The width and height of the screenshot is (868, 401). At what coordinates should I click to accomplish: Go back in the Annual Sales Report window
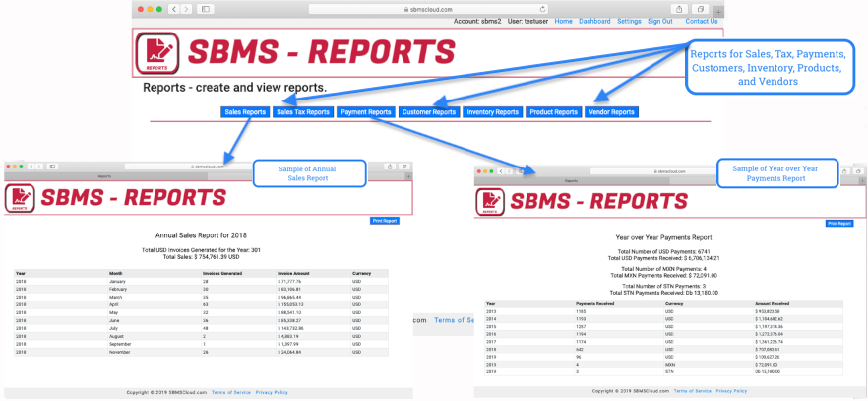(31, 167)
